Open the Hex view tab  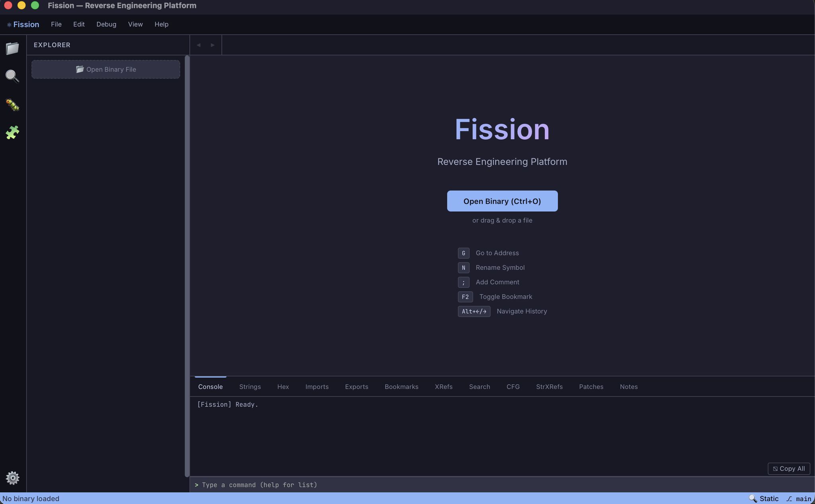point(283,386)
